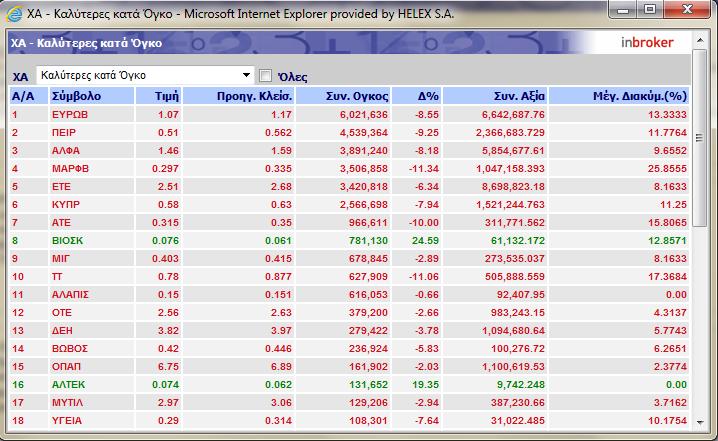Select symbol ΜΙΓ
The height and width of the screenshot is (441, 718).
click(60, 259)
